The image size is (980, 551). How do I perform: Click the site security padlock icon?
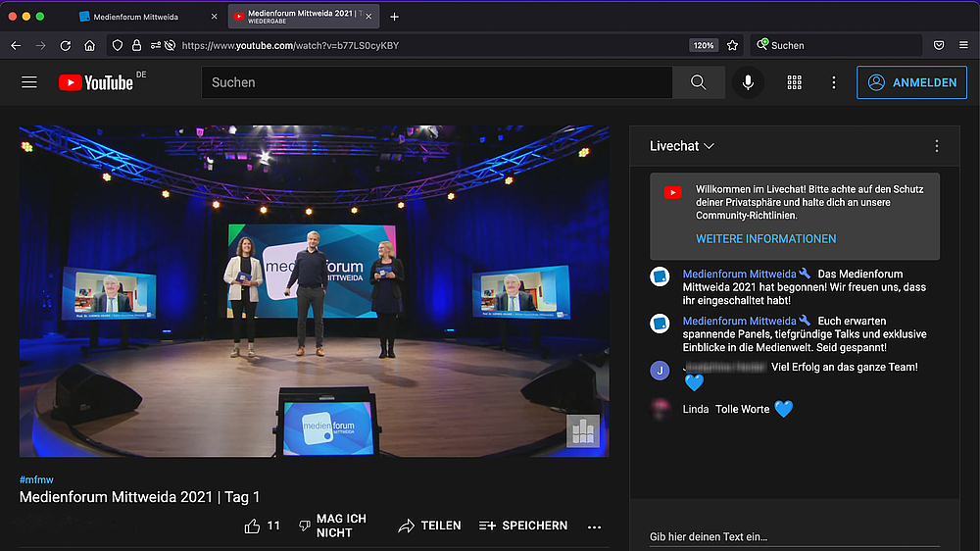tap(136, 46)
